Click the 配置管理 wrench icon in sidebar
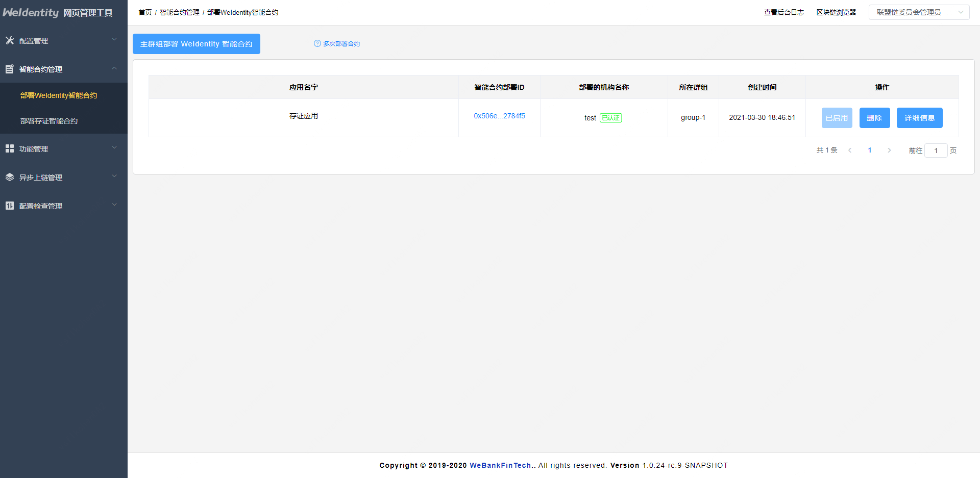Image resolution: width=980 pixels, height=478 pixels. coord(9,40)
